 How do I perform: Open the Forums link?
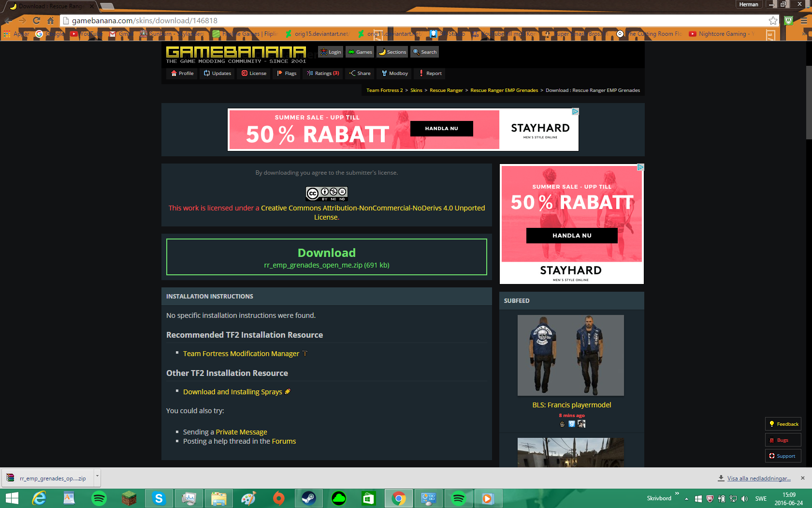[x=284, y=441]
